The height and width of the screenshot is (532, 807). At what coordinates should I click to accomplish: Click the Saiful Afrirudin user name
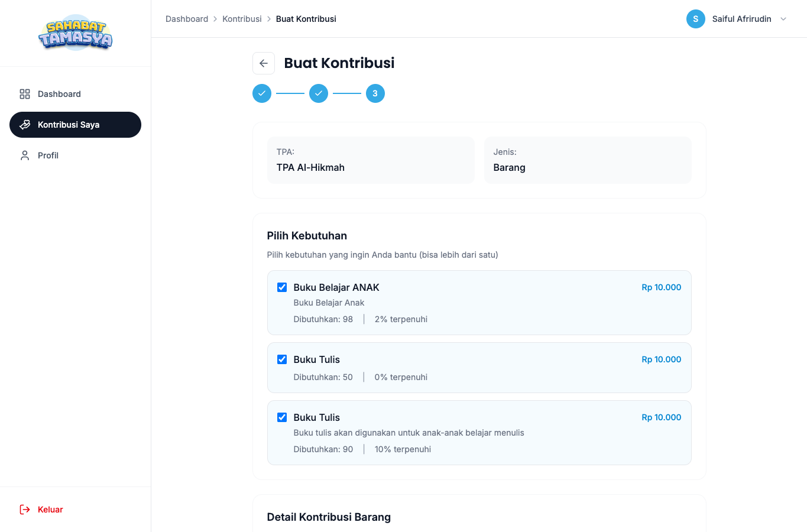click(742, 19)
